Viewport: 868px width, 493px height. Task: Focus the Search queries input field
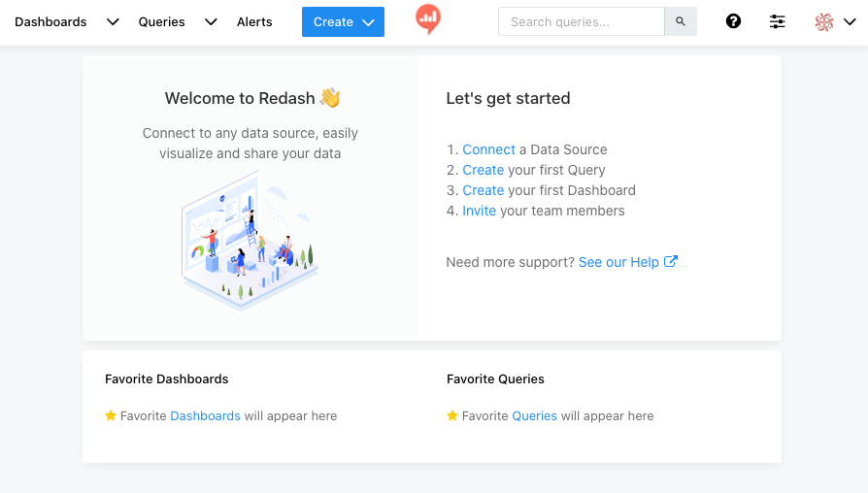(582, 21)
